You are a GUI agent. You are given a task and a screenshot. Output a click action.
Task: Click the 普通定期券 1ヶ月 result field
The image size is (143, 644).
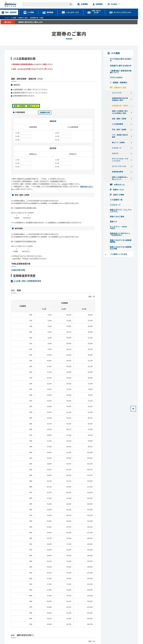[x=26, y=133]
